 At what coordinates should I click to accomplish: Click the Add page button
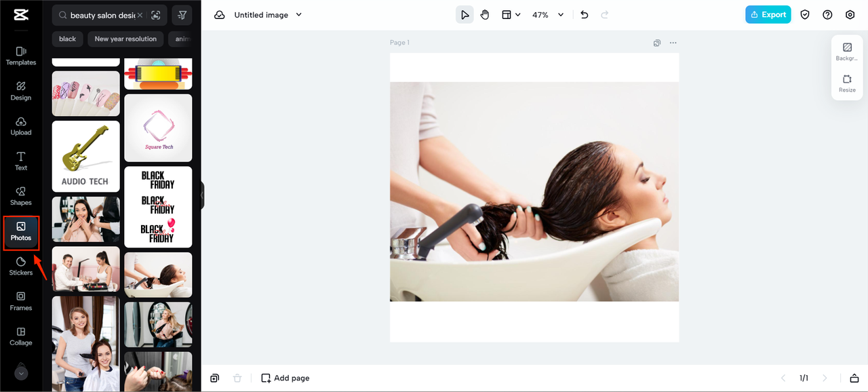coord(285,378)
